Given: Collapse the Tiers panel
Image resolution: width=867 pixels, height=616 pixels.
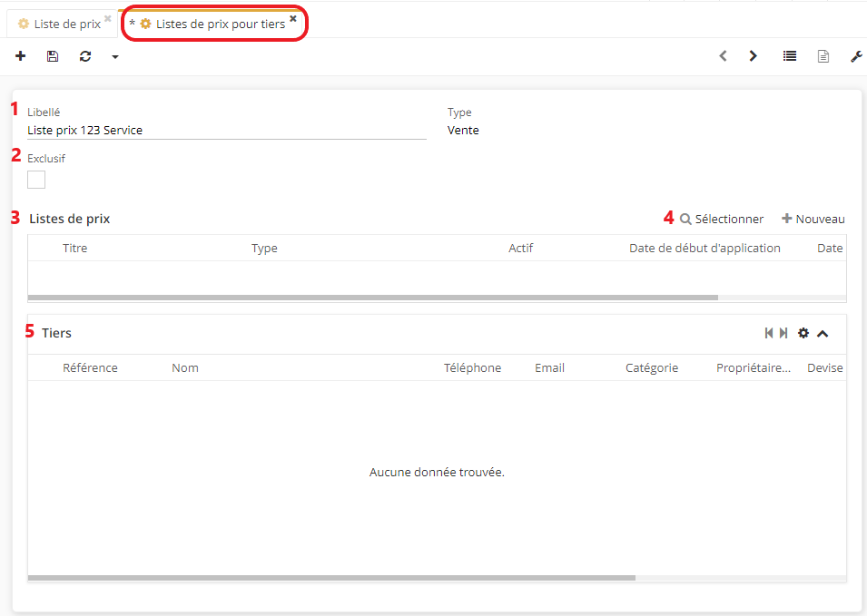Looking at the screenshot, I should click(823, 334).
